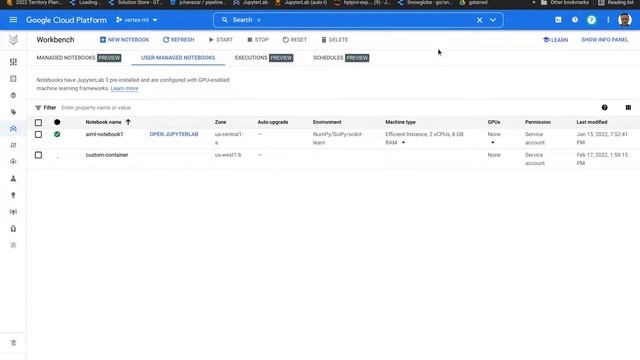The width and height of the screenshot is (640, 360).
Task: Click the status dot column header
Action: click(x=57, y=122)
